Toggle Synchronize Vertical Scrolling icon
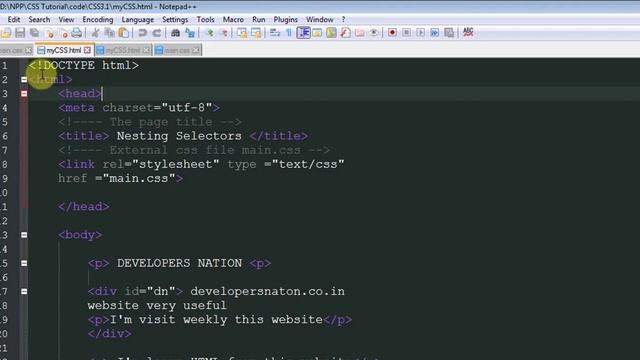640x360 pixels. click(x=242, y=33)
